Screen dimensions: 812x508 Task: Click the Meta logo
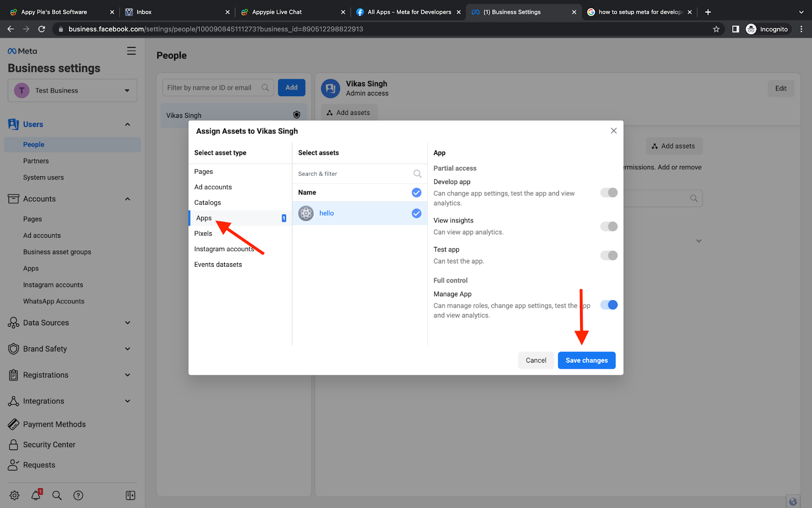point(22,51)
